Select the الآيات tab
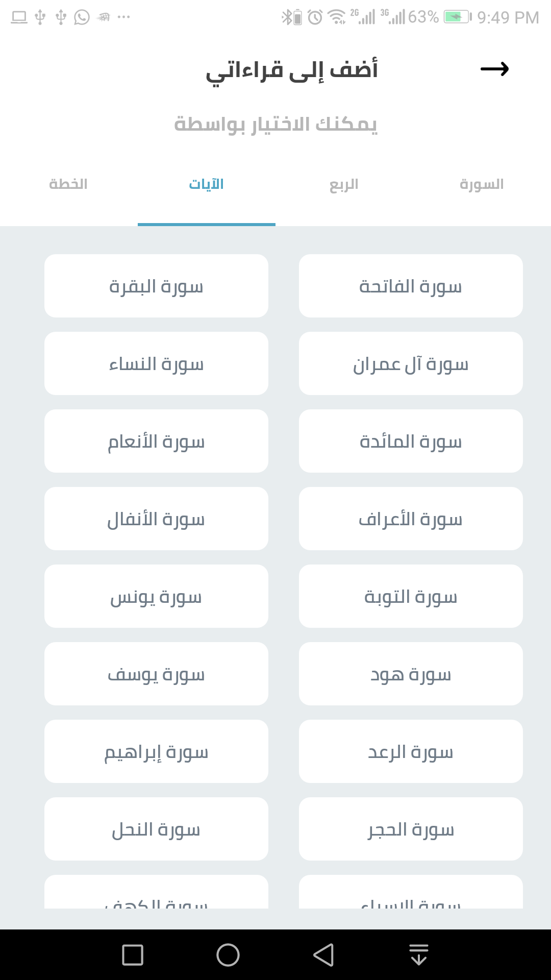Viewport: 551px width, 980px height. pyautogui.click(x=207, y=184)
